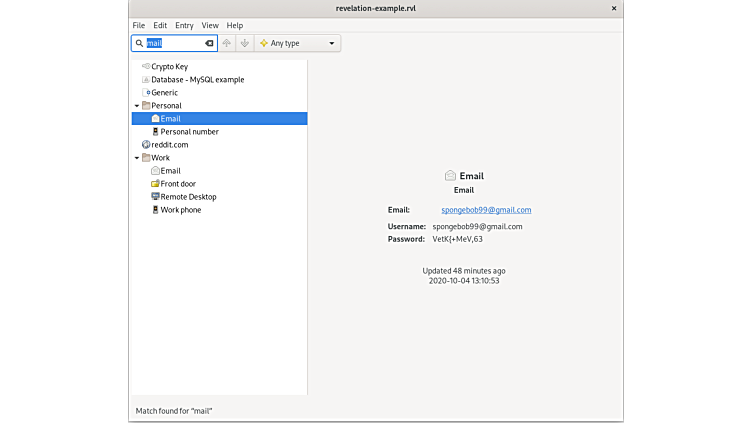Collapse the Work folder
Screen dimensions: 752x423
pyautogui.click(x=137, y=158)
